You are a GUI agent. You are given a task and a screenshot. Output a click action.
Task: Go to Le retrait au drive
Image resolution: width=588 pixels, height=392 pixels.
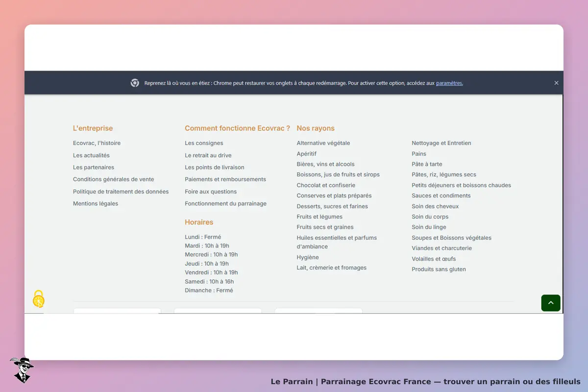208,155
